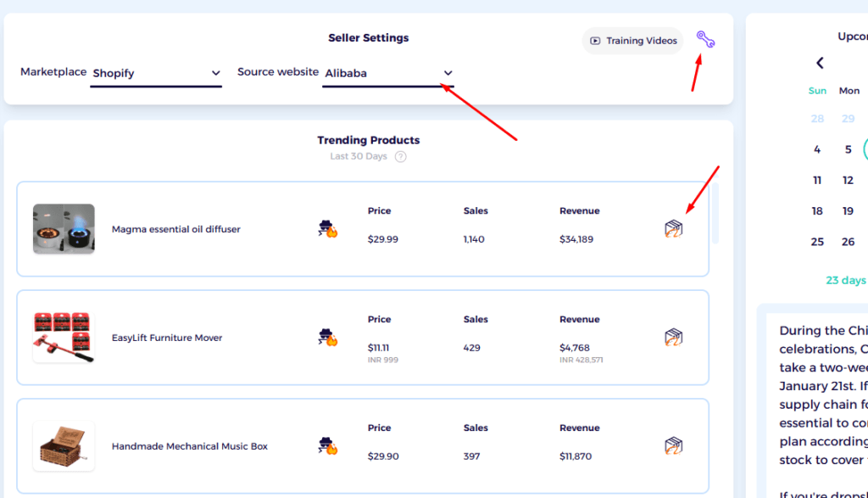The height and width of the screenshot is (498, 868).
Task: Click the EasyLift Furniture Mover product image
Action: coord(64,337)
